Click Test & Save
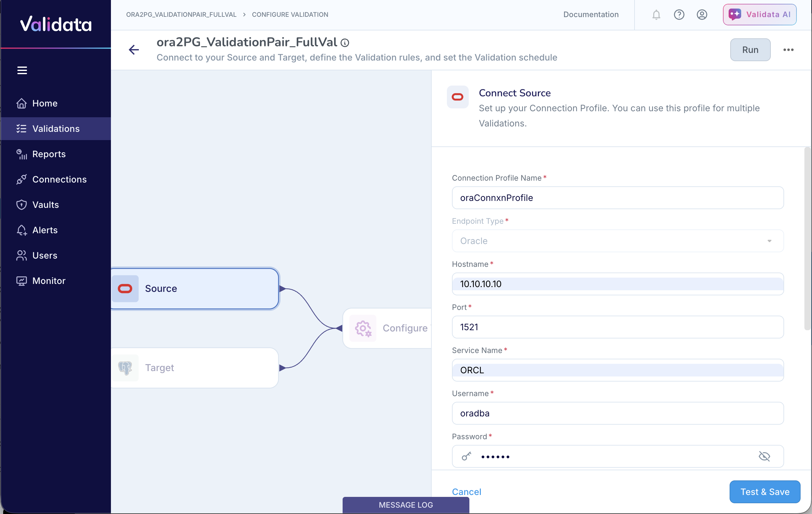 click(x=764, y=492)
